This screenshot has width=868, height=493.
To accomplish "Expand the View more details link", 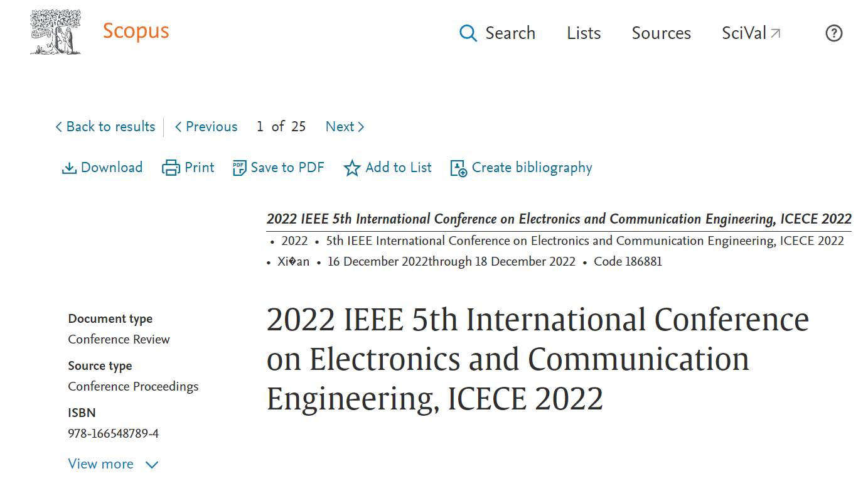I will click(x=113, y=464).
